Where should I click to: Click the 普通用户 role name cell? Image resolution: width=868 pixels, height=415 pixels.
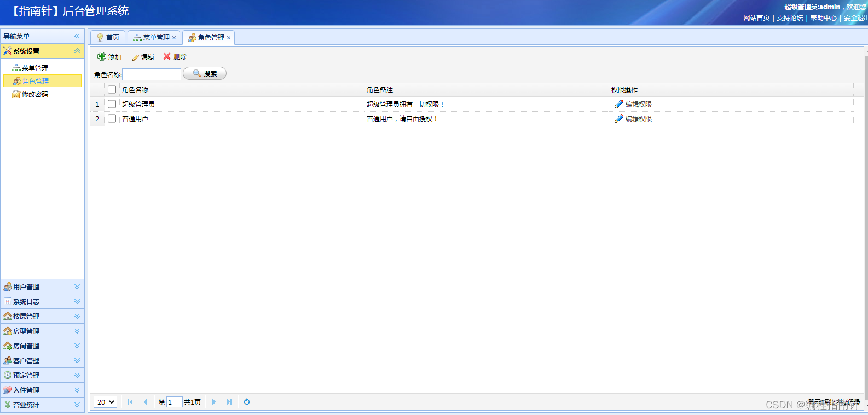[x=242, y=119]
